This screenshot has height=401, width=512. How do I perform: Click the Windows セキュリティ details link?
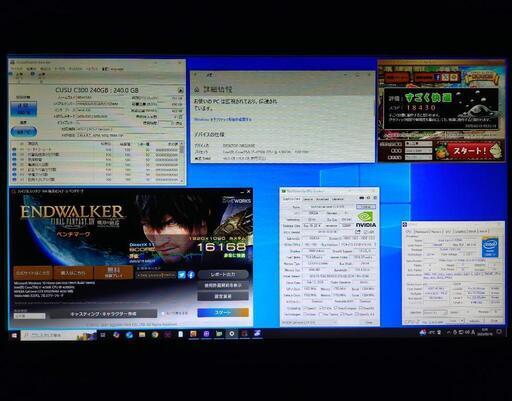[x=223, y=119]
